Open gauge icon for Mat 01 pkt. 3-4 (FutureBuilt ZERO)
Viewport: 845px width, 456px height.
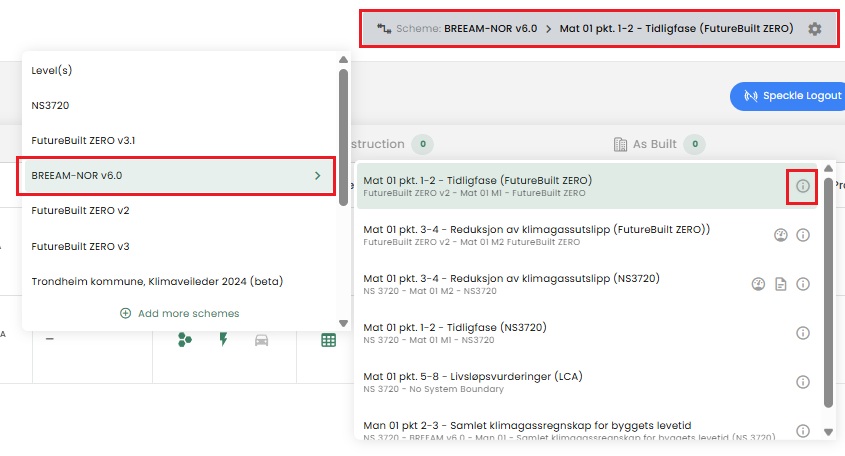click(x=780, y=235)
